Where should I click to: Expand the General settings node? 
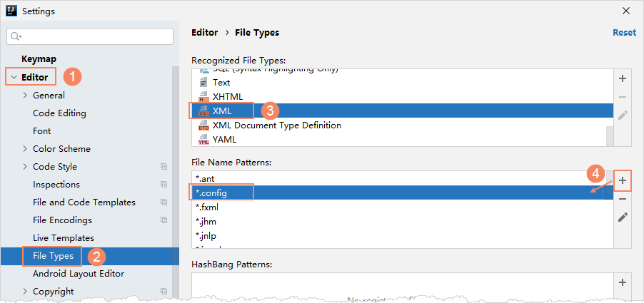26,96
